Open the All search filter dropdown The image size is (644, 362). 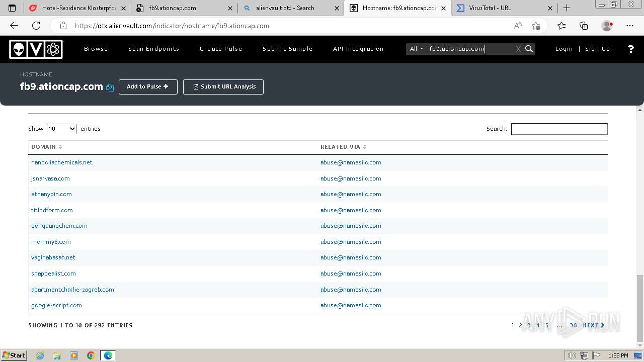pos(416,49)
